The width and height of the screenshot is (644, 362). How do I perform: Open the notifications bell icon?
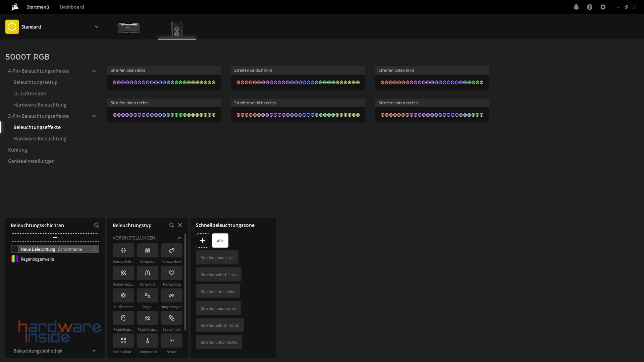(x=576, y=7)
